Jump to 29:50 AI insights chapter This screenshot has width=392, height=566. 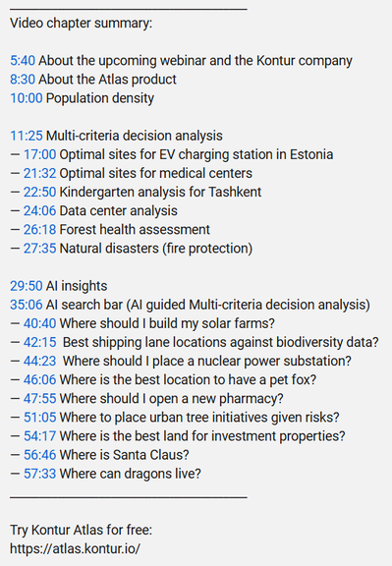click(x=27, y=286)
